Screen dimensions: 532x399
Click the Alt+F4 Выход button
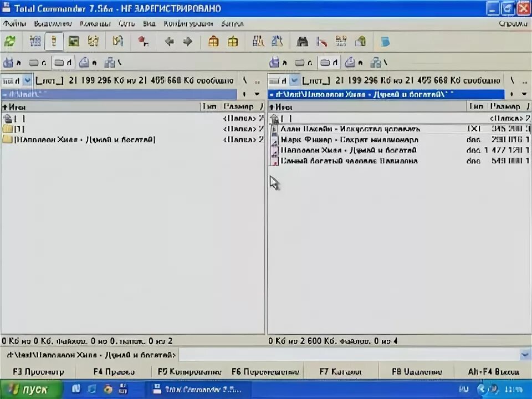coord(493,372)
